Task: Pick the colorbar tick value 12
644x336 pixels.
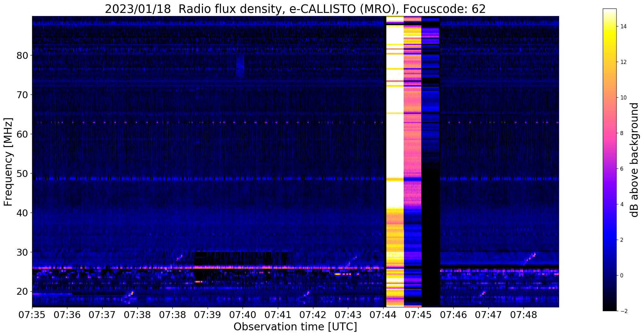Action: tap(623, 62)
